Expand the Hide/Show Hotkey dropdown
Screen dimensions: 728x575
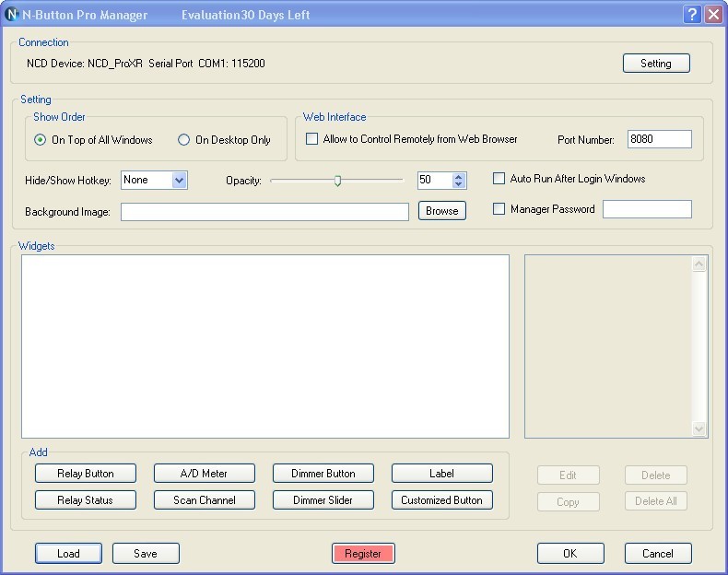(x=180, y=180)
